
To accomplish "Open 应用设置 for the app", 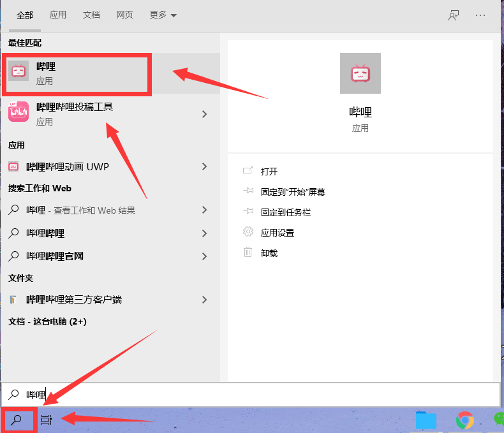I will 278,233.
